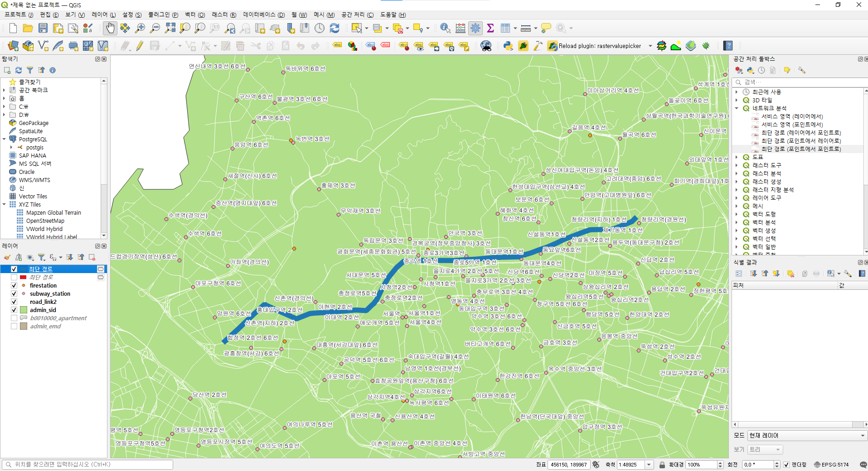Activate the Zoom In magnifier tool
Screen dimensions: 868x471
point(140,28)
